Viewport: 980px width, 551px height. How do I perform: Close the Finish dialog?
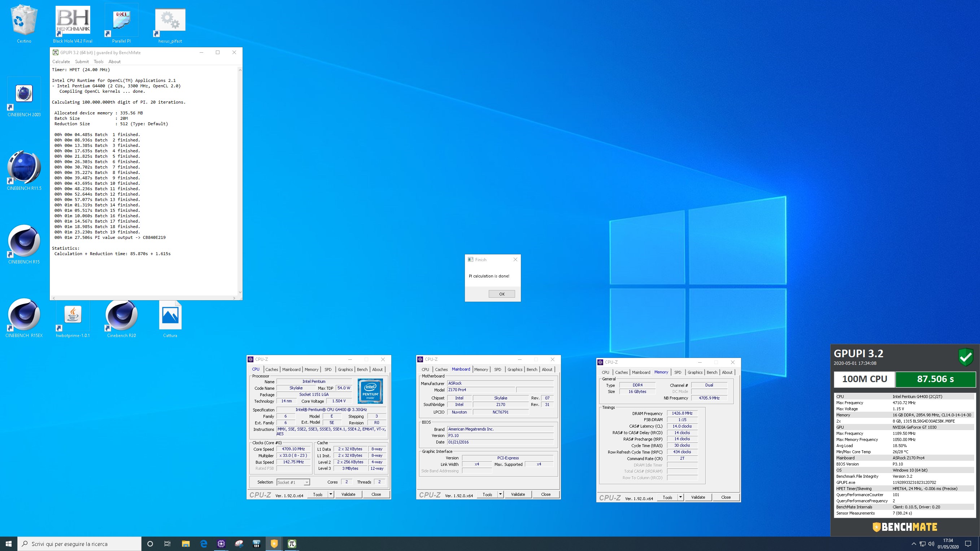(x=515, y=259)
